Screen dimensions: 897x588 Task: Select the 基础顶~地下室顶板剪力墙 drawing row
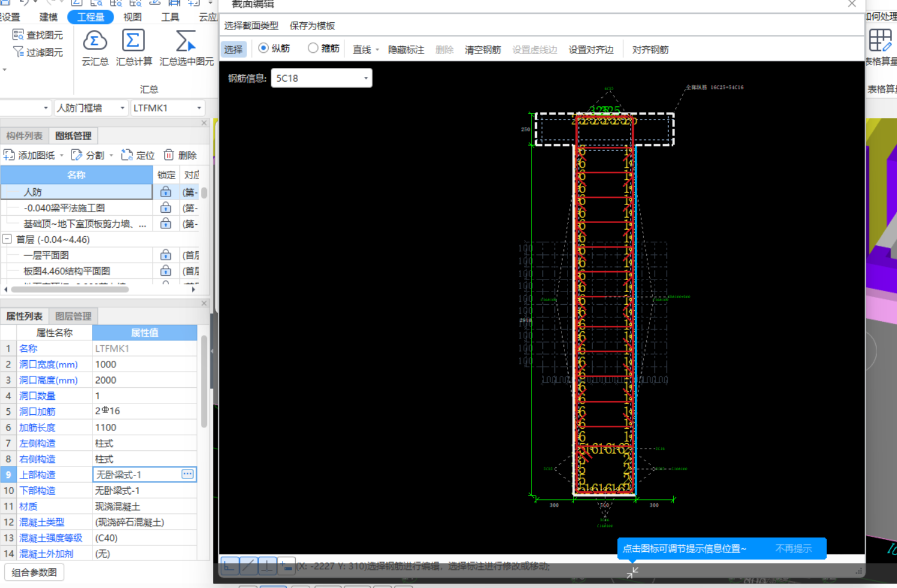pos(77,224)
